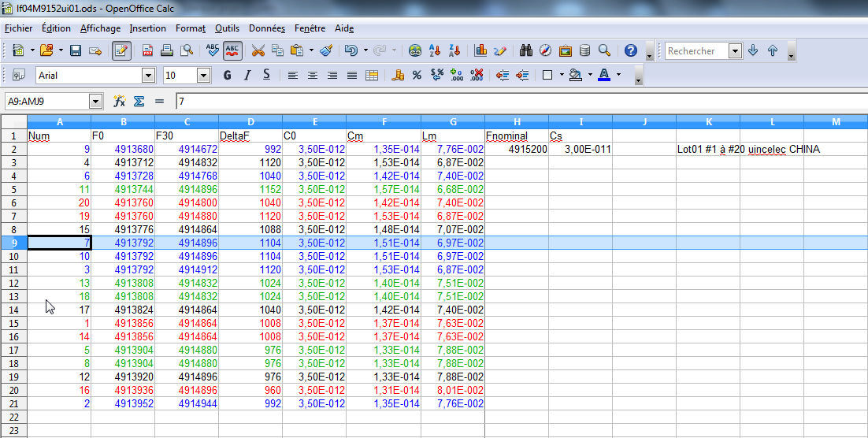
Task: Open Find & Replace binoculars icon
Action: click(527, 50)
